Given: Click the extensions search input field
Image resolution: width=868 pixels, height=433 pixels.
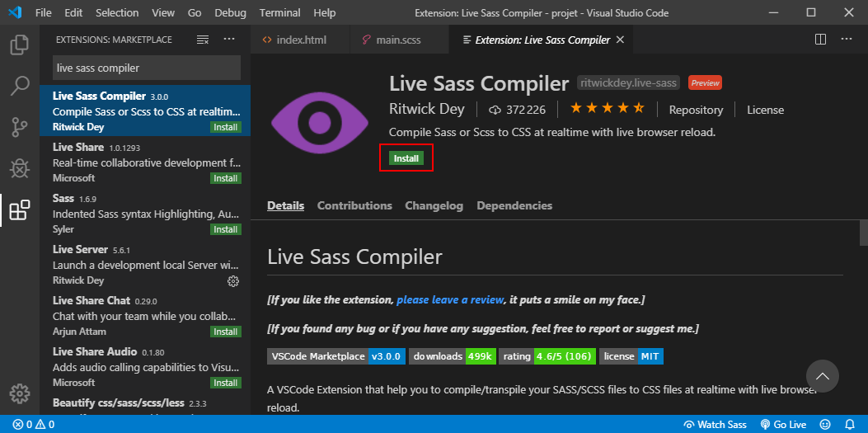Looking at the screenshot, I should [x=147, y=68].
